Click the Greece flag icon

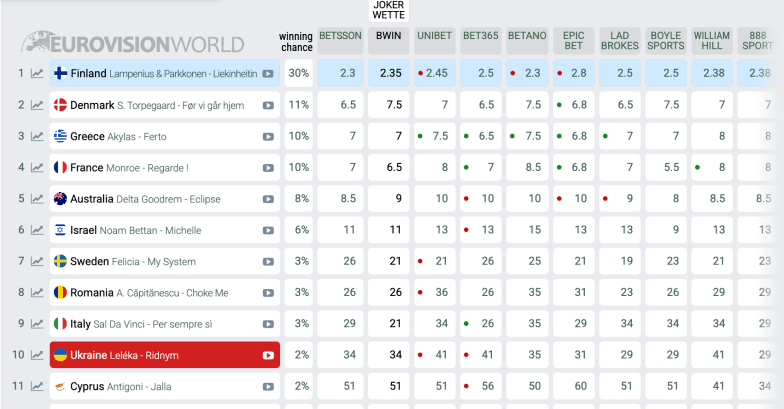click(x=60, y=136)
